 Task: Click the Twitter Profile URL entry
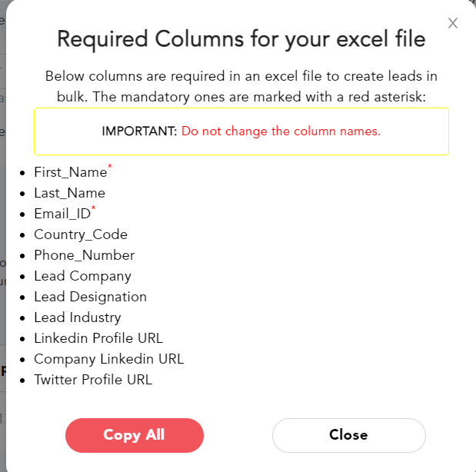(x=93, y=380)
